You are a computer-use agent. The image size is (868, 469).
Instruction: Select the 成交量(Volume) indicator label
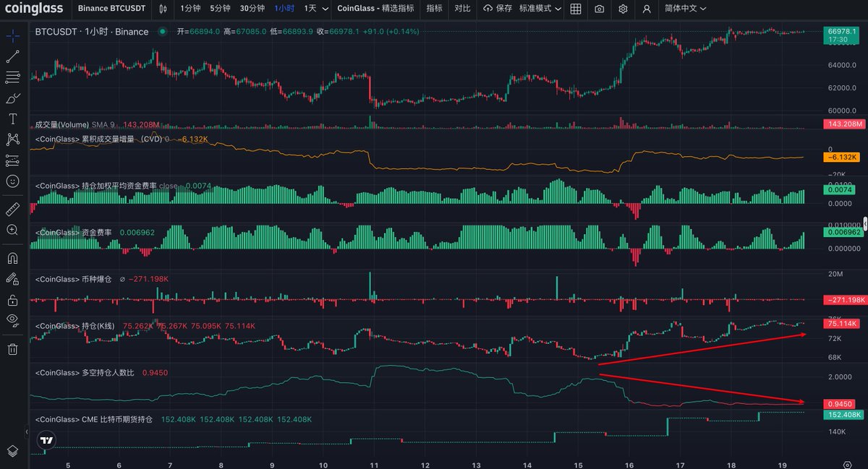(61, 125)
